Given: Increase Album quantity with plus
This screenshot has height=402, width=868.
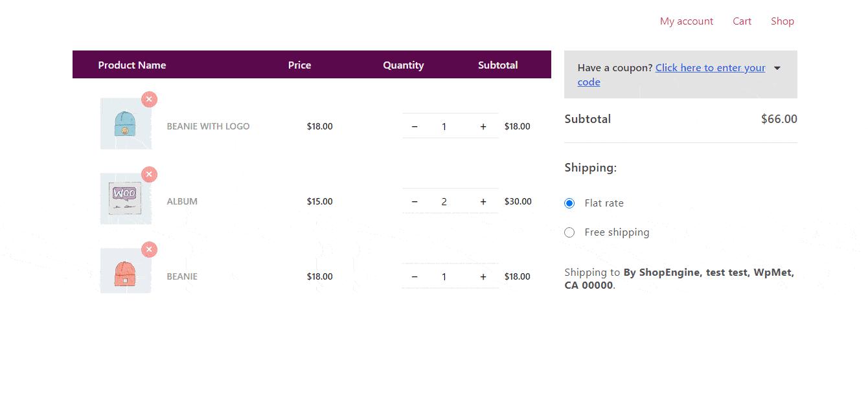Looking at the screenshot, I should [x=483, y=201].
